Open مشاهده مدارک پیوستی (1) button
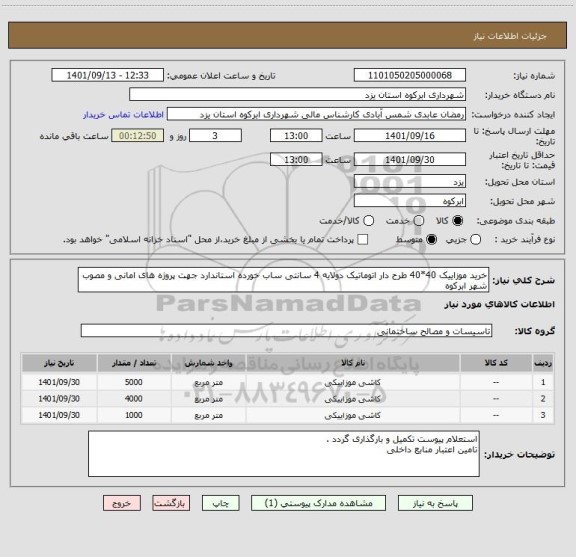This screenshot has height=557, width=576. [x=318, y=503]
